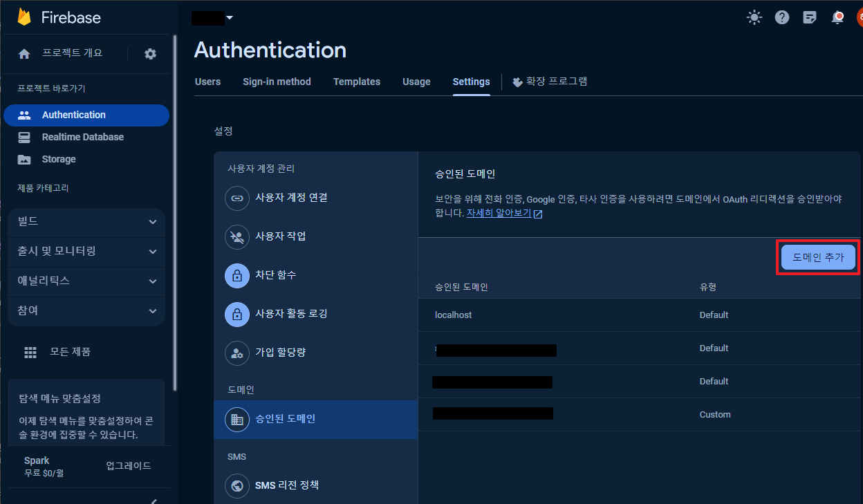This screenshot has width=863, height=504.
Task: Toggle the light/dark theme sun icon
Action: [x=754, y=17]
